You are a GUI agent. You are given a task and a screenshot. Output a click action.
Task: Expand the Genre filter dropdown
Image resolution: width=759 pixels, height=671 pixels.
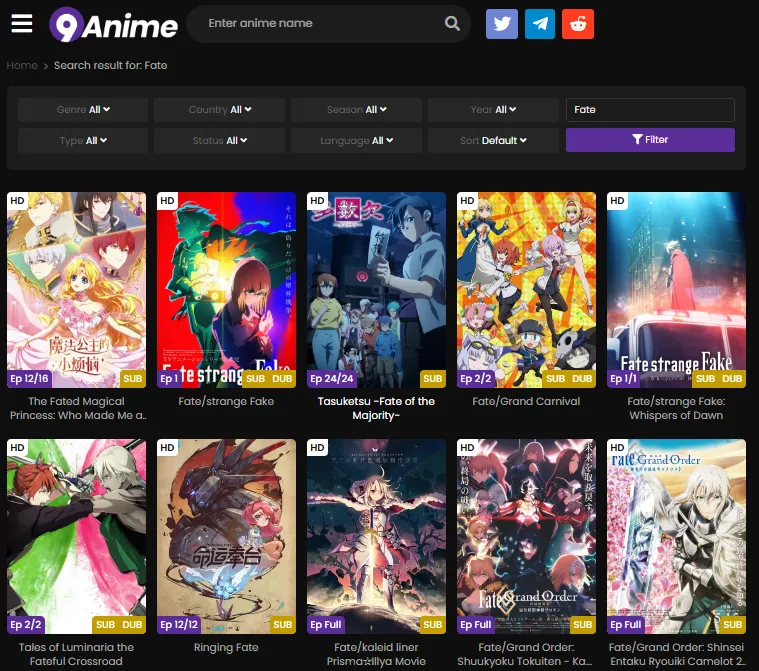[83, 110]
